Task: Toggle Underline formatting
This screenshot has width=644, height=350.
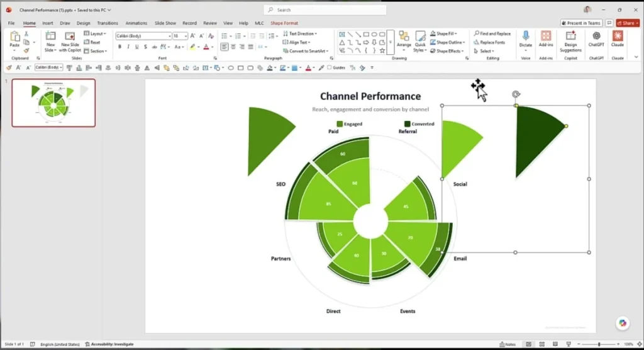Action: click(136, 47)
